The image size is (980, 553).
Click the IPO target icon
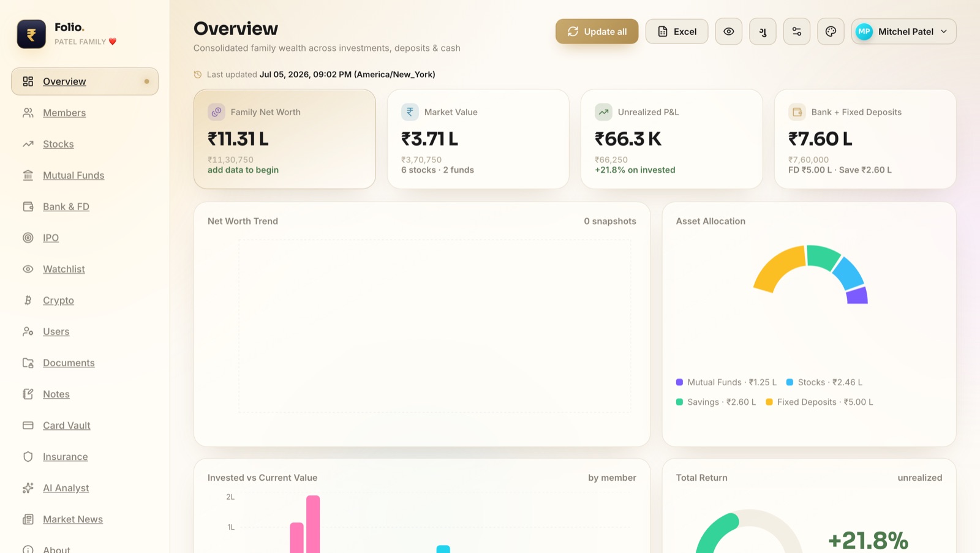pos(28,238)
